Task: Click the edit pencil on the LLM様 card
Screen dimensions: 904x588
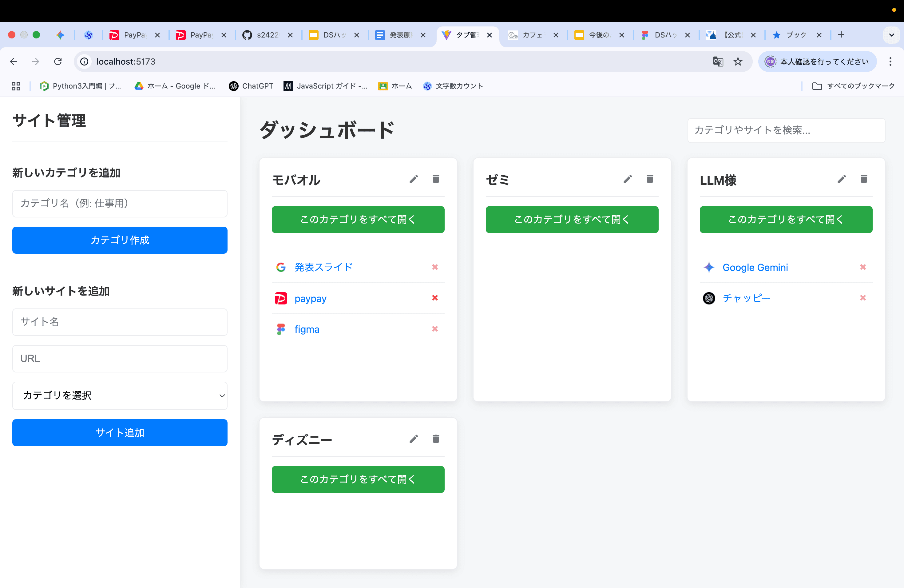Action: 842,179
